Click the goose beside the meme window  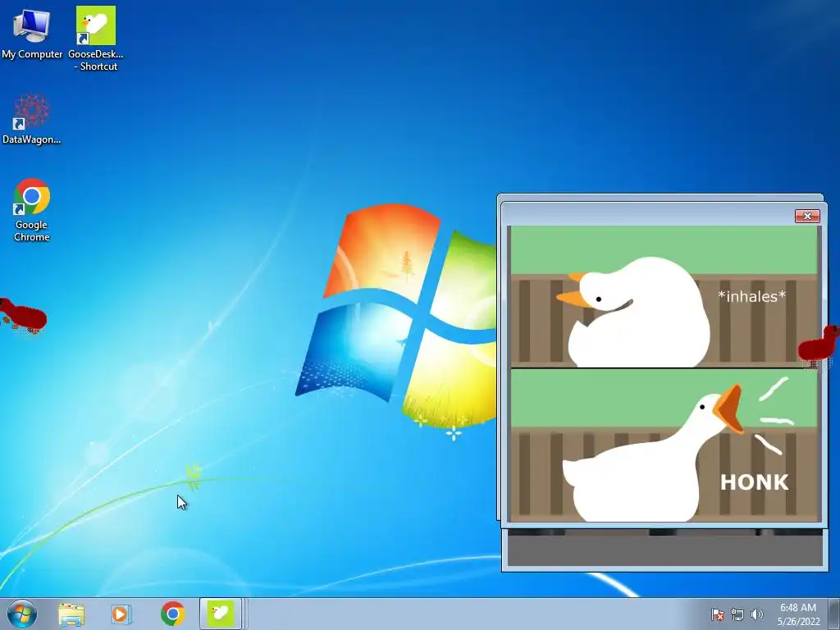point(819,345)
